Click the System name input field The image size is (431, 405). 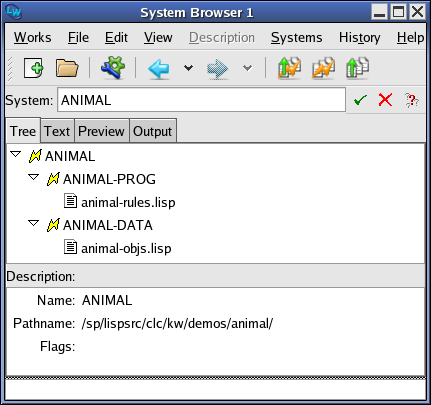point(201,100)
